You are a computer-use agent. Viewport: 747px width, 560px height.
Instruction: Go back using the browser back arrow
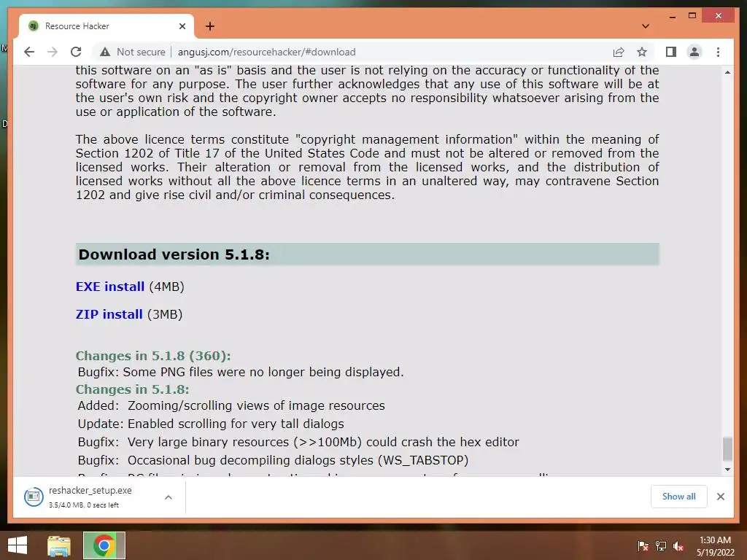(x=29, y=52)
